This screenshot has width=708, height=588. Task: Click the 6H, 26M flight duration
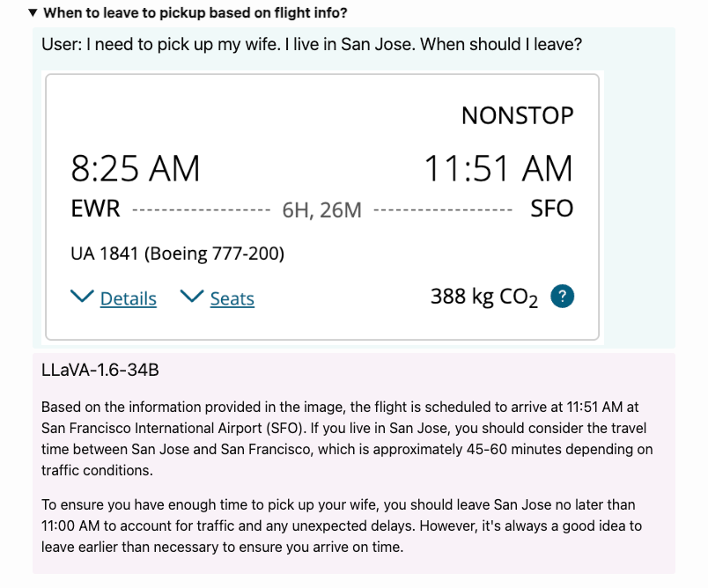[321, 209]
